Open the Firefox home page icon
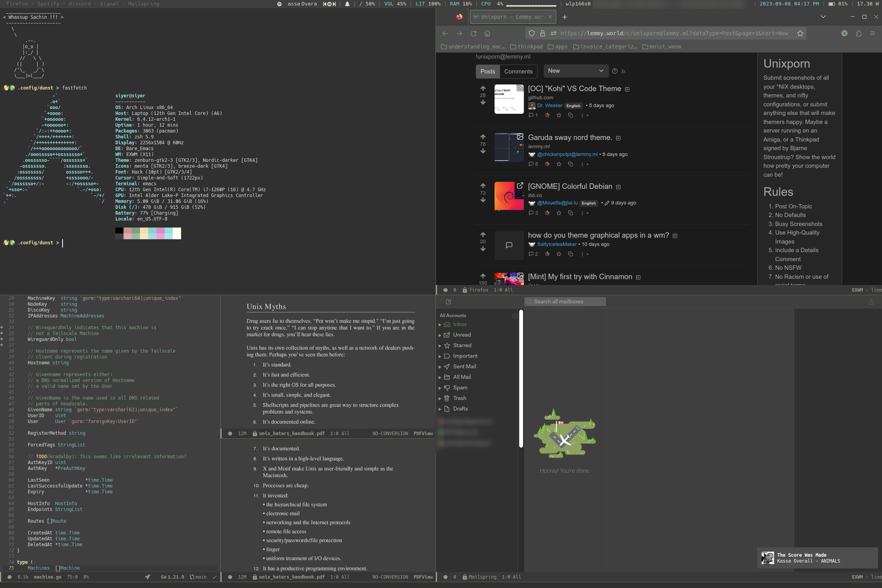882x588 pixels. 487,34
